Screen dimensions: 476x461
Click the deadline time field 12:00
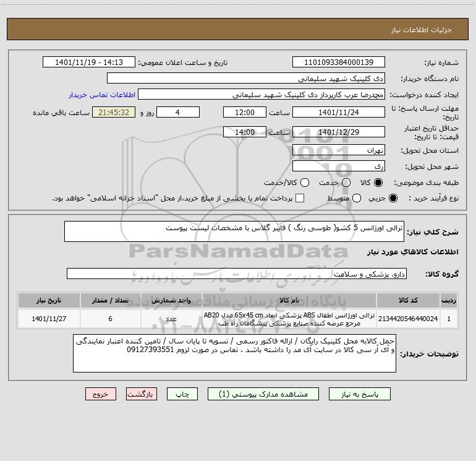pos(245,112)
